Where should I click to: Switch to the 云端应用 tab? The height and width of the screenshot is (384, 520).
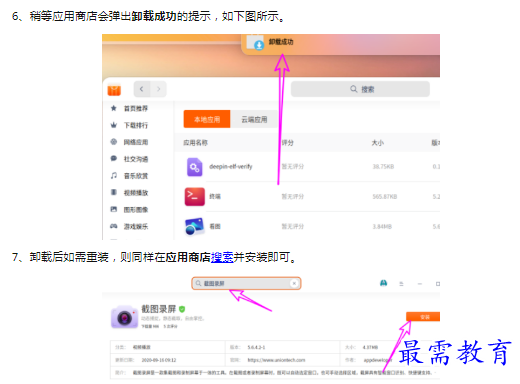254,119
